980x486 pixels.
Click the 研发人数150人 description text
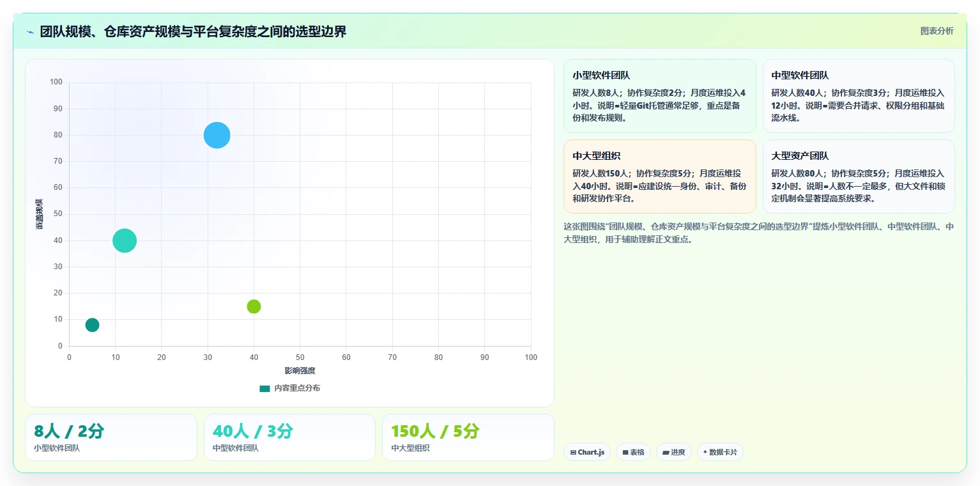[659, 186]
